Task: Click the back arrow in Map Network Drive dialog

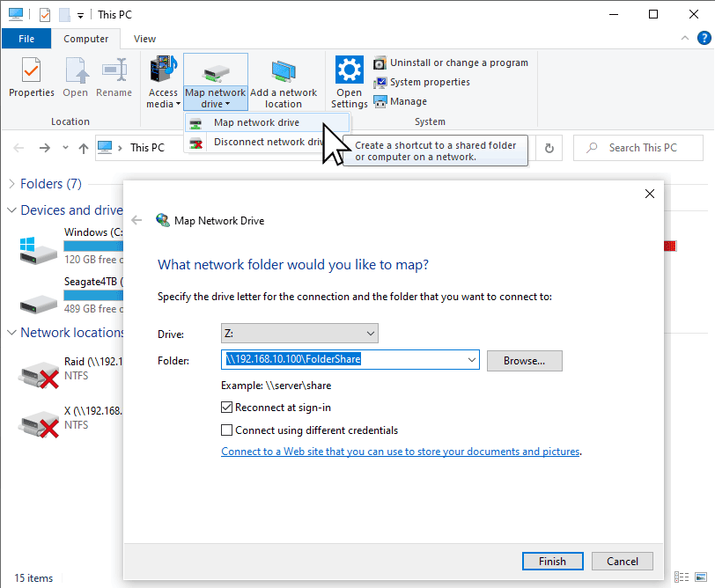Action: 136,221
